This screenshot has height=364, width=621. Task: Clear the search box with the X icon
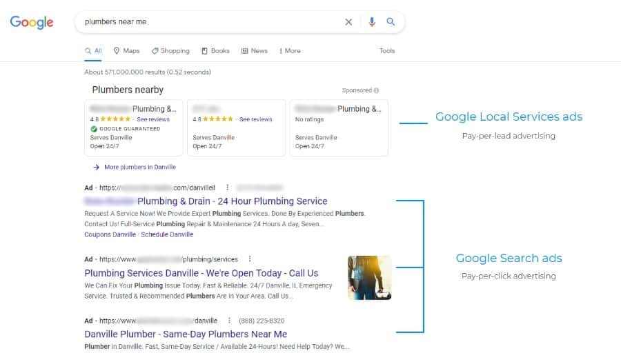(x=348, y=22)
